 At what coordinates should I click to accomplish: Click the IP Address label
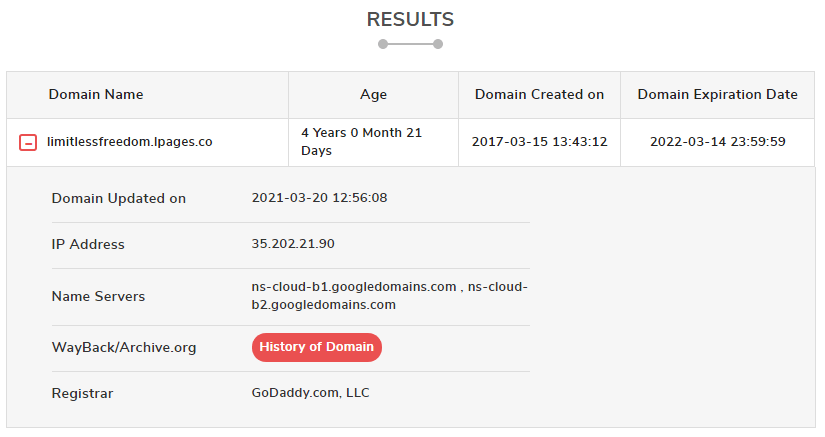pos(88,245)
